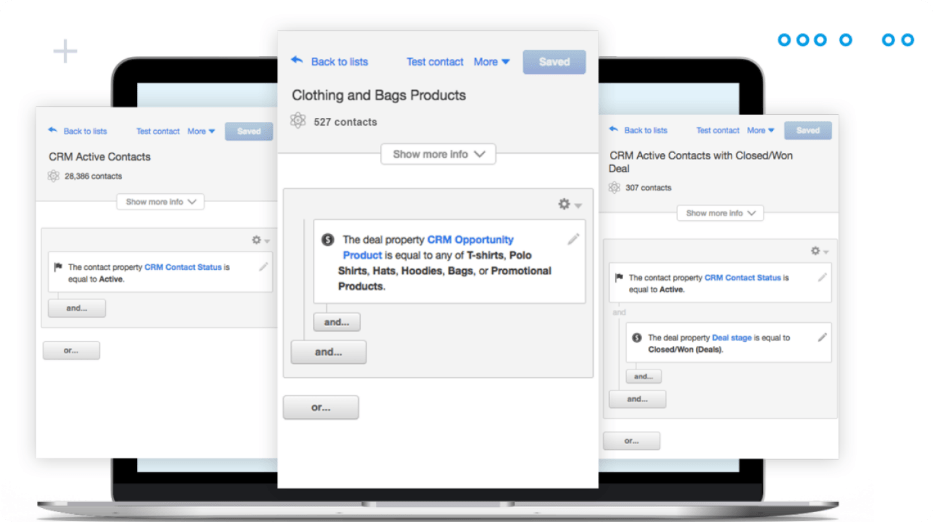Screen dimensions: 933x522
Task: Expand Show more info under 527 contacts
Action: [x=439, y=154]
